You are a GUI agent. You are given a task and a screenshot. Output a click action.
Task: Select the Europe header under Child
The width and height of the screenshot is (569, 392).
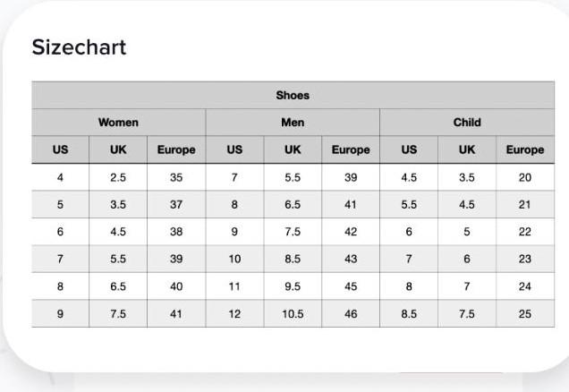524,149
